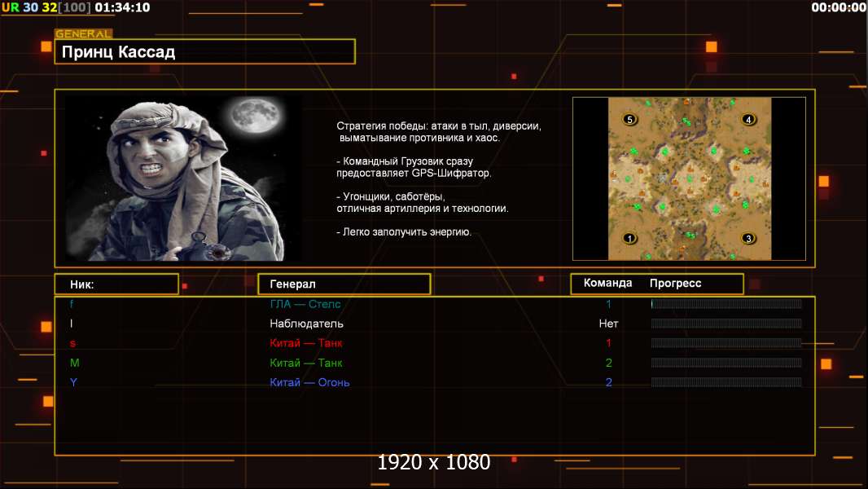Select the 'ГЛА — Стелс' general entry

point(305,304)
